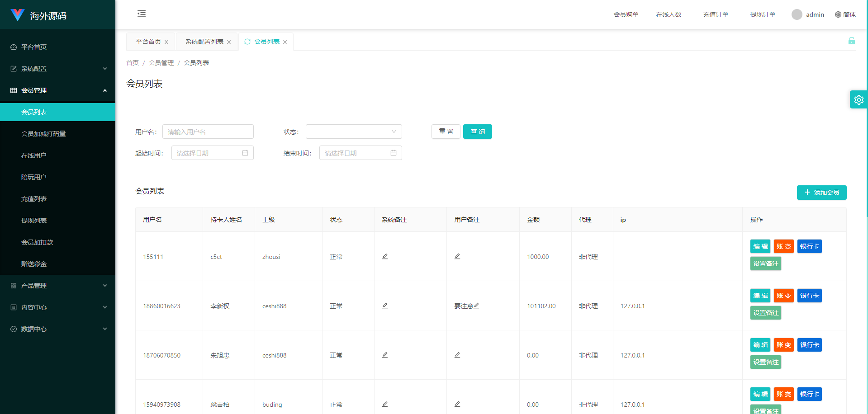Open the settings gear panel on right edge

click(x=859, y=100)
